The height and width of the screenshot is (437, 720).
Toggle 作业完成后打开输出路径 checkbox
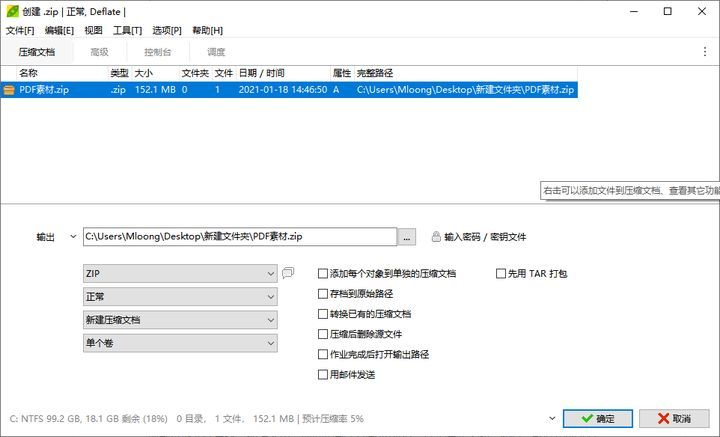323,354
